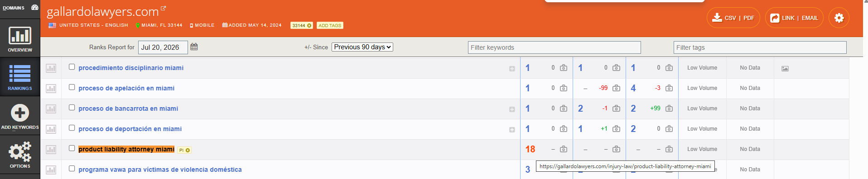Open keyword proceso de apelación en miami
868x179 pixels.
[x=126, y=88]
